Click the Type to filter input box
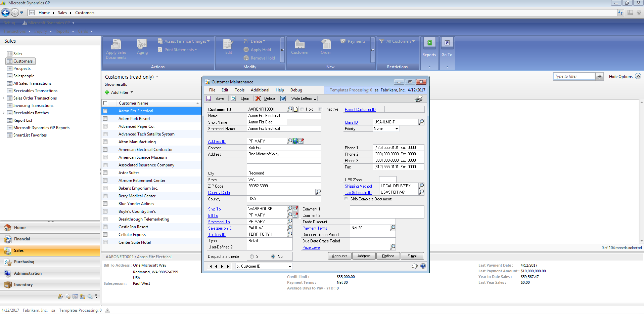The height and width of the screenshot is (314, 644). 574,76
